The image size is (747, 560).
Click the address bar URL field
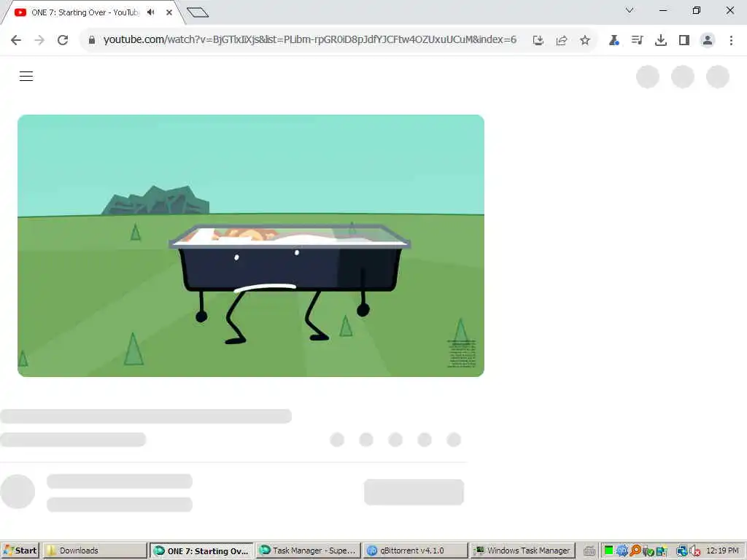[x=309, y=39]
